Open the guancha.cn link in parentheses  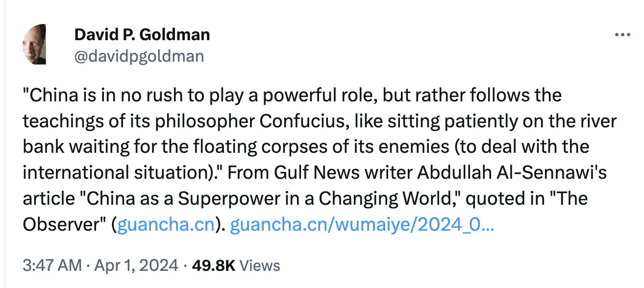[166, 225]
